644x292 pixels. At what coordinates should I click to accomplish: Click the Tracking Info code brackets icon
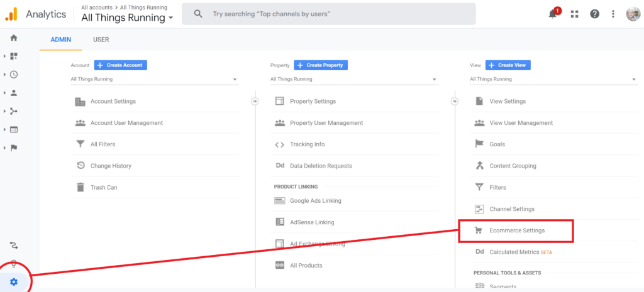(280, 144)
